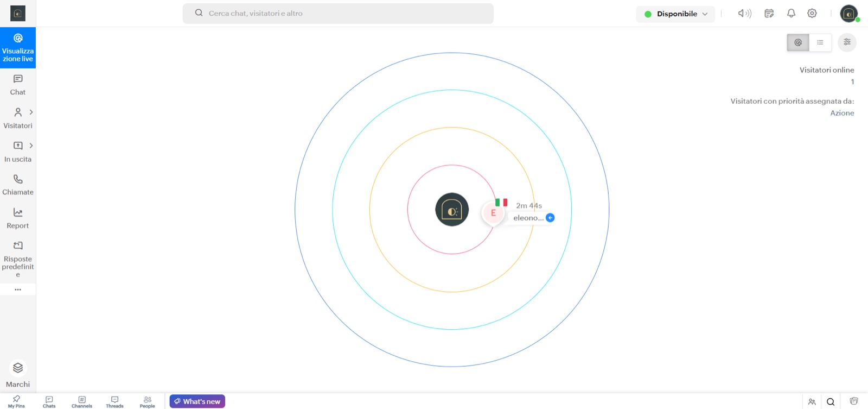
Task: Toggle the sound notifications speaker icon
Action: tap(744, 14)
